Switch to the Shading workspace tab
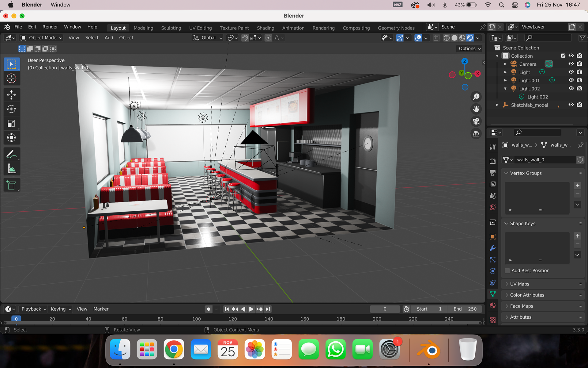 point(266,28)
